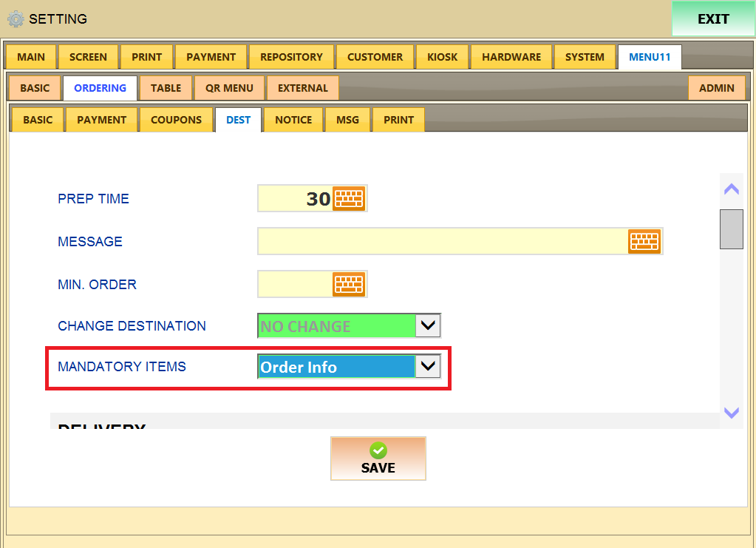Image resolution: width=756 pixels, height=548 pixels.
Task: Go to the NOTICE sub-tab
Action: click(x=293, y=120)
